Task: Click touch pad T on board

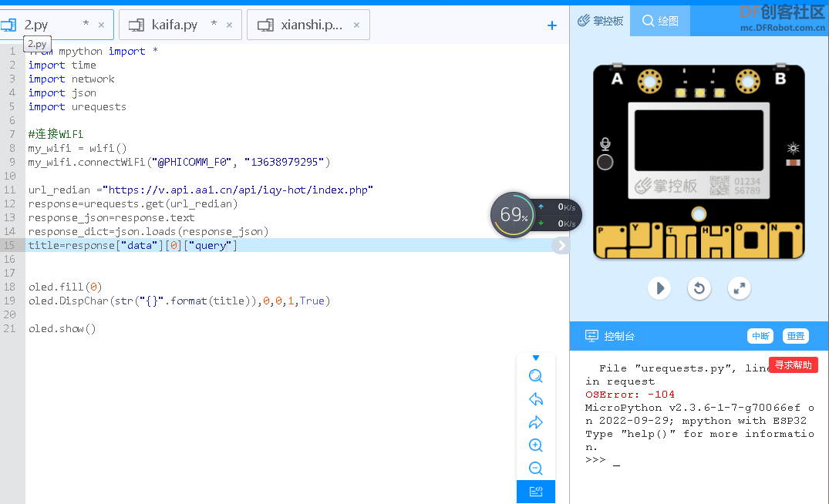Action: click(x=681, y=241)
